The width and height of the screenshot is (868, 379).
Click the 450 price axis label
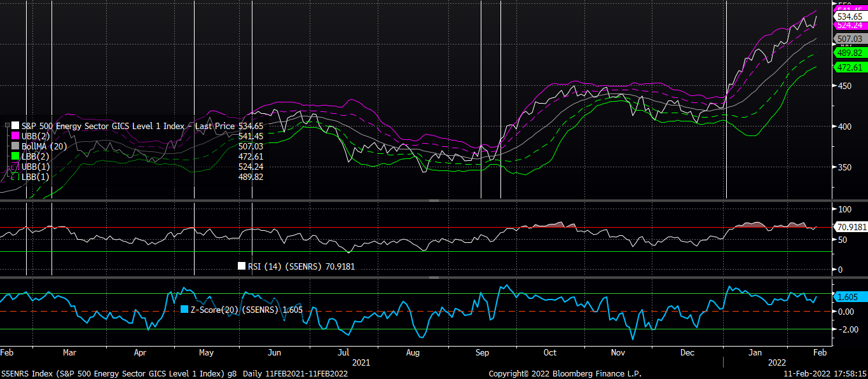pyautogui.click(x=846, y=86)
